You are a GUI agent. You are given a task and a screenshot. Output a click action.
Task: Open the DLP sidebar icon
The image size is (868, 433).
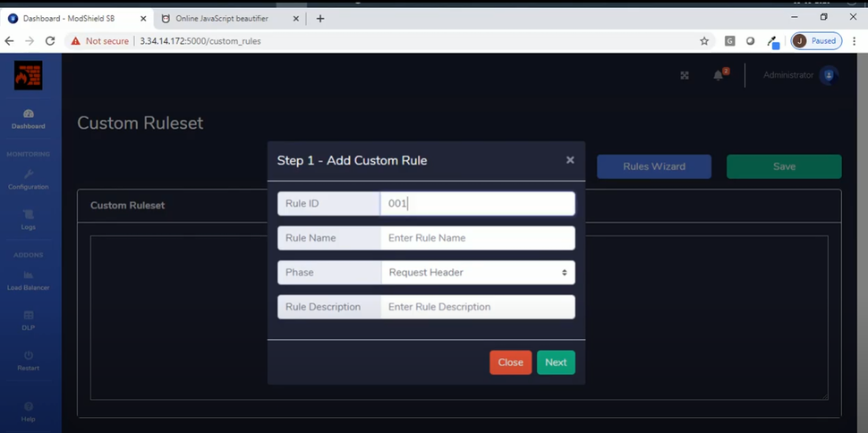(x=29, y=316)
